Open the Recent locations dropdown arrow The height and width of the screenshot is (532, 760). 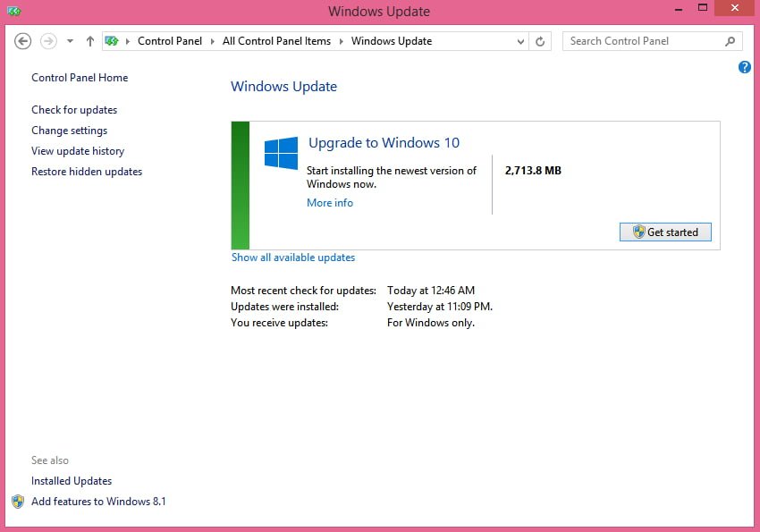pyautogui.click(x=70, y=41)
